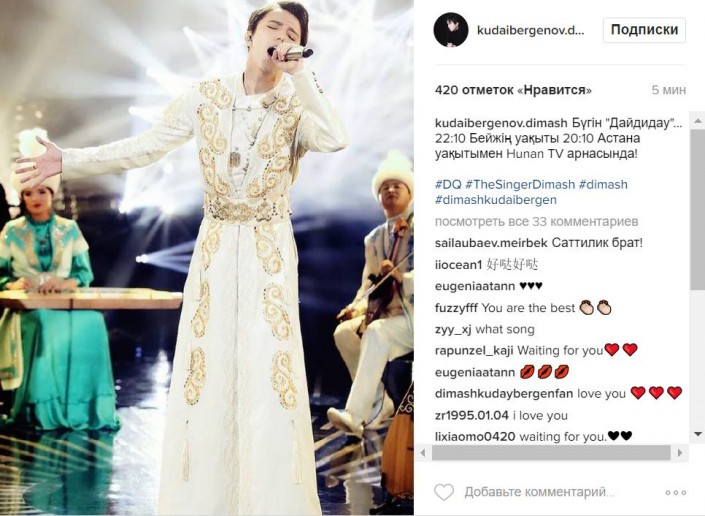Click the comments vertical scrollbar thumb
The width and height of the screenshot is (705, 516).
coord(697,209)
